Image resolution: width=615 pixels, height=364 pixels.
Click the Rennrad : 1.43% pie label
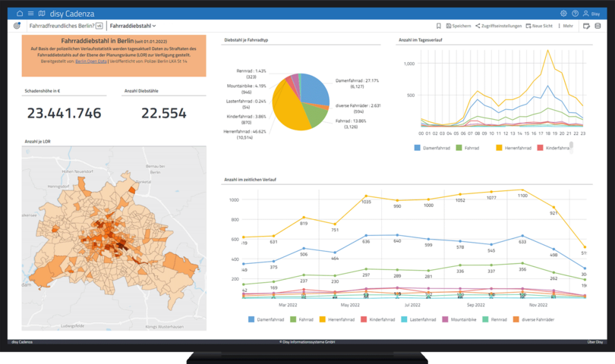click(251, 74)
